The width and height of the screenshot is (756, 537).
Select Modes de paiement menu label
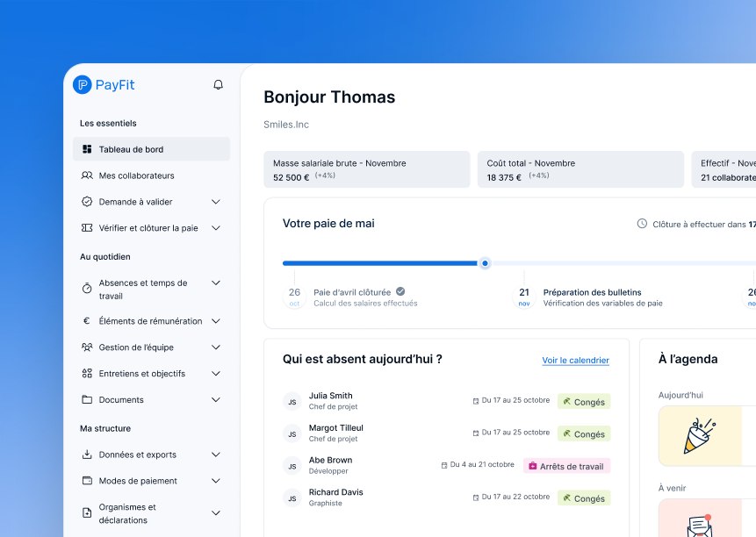(x=138, y=481)
